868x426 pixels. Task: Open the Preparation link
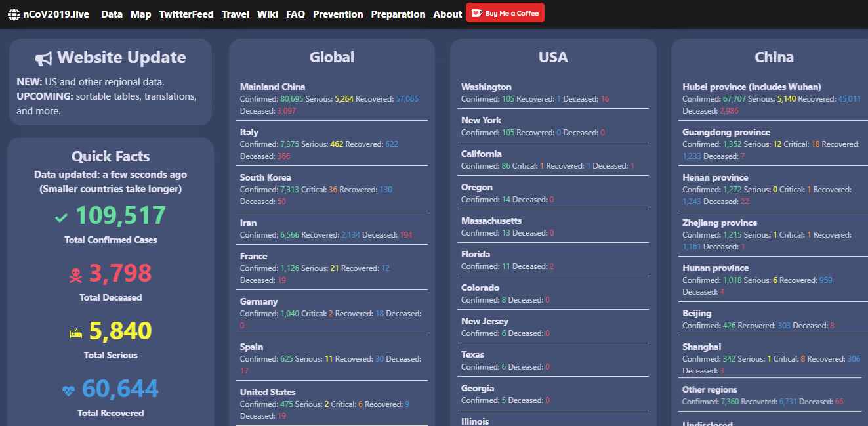click(x=398, y=14)
